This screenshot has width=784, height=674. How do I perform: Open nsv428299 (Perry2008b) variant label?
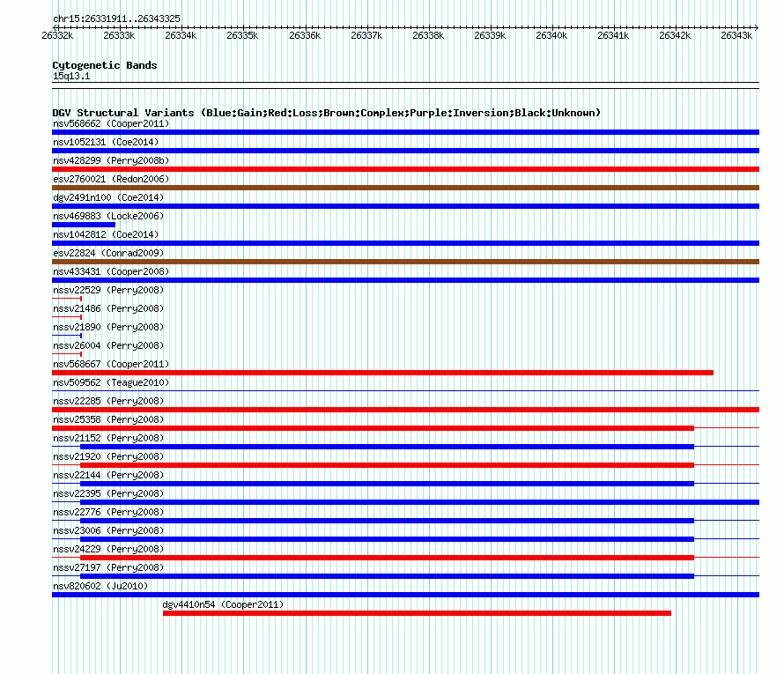[x=111, y=160]
